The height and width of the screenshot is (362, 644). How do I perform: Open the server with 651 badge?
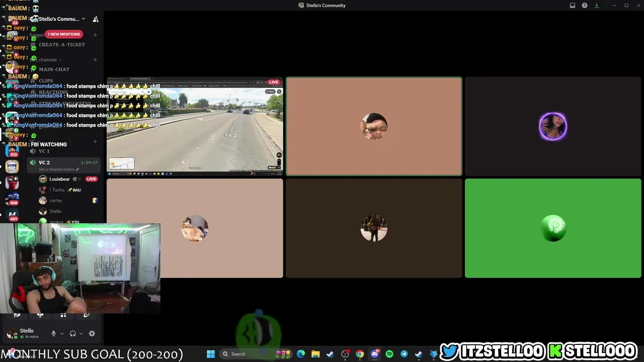tap(13, 215)
